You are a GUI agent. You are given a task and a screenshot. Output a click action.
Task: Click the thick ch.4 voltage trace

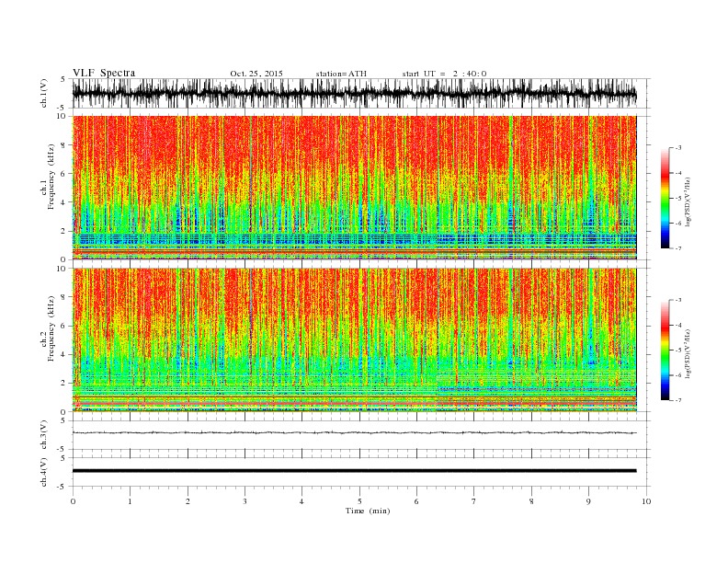point(355,471)
